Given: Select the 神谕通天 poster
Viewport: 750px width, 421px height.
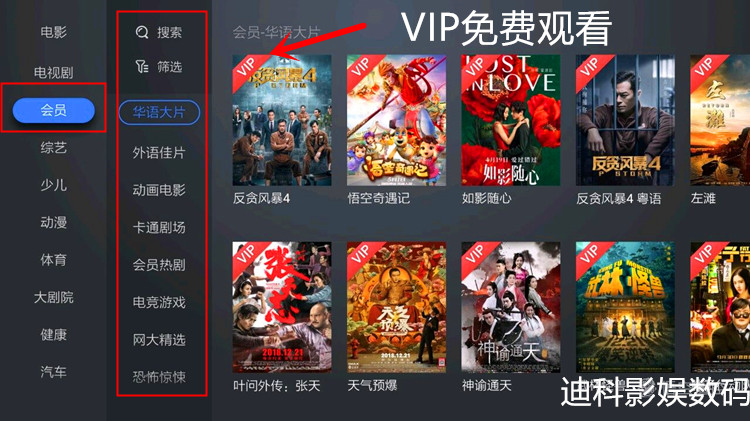Looking at the screenshot, I should pos(511,307).
